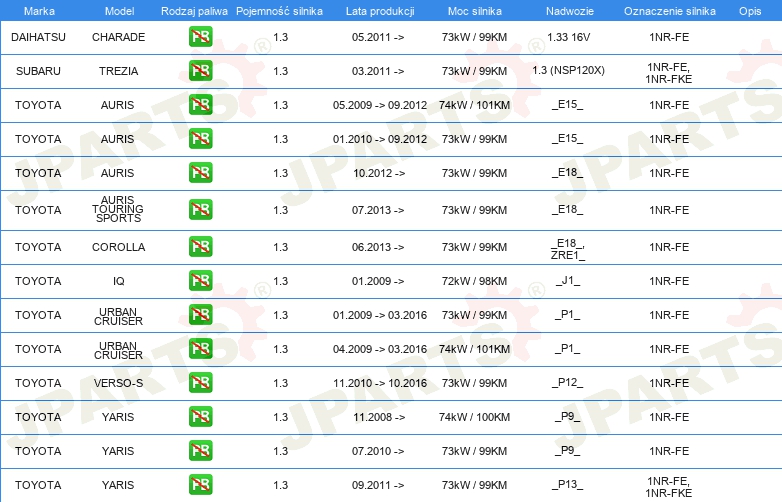Click the 'Pojemność silnika' column header

point(279,11)
